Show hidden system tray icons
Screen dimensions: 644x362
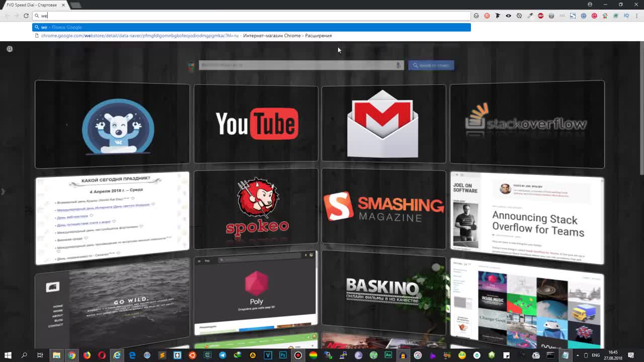[x=578, y=355]
